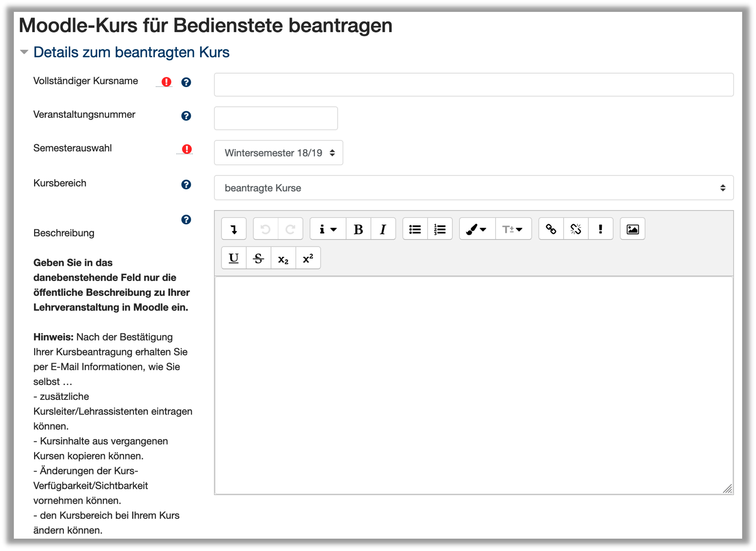Apply strikethrough formatting
756x551 pixels.
(259, 258)
